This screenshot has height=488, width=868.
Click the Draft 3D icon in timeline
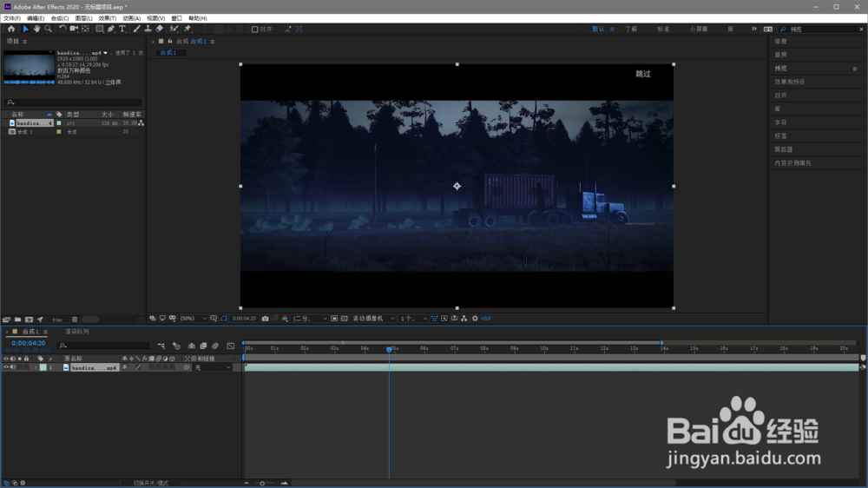[176, 346]
